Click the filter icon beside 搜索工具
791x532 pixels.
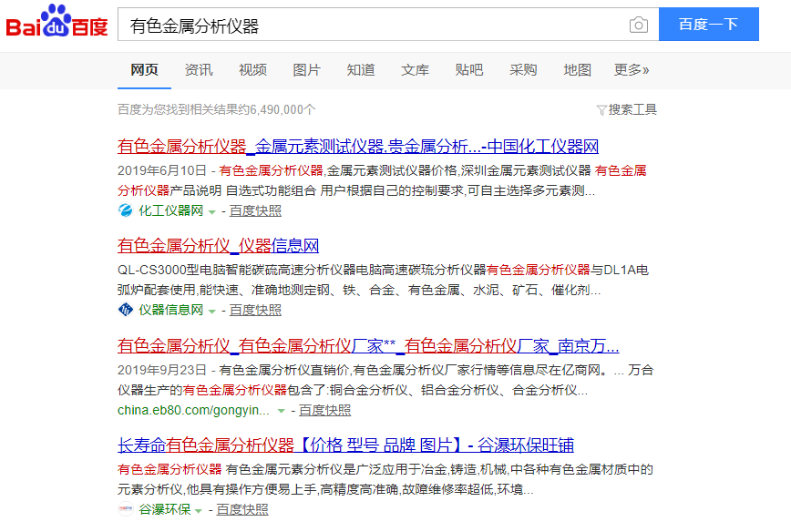click(601, 110)
